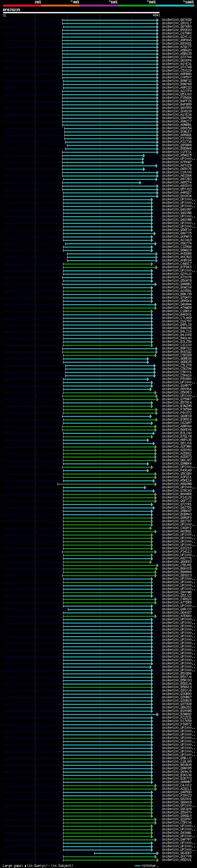Viewport: 197px width, 868px height.
Task: Click the orange ~40% identity legend segment
Action: tap(60, 6)
